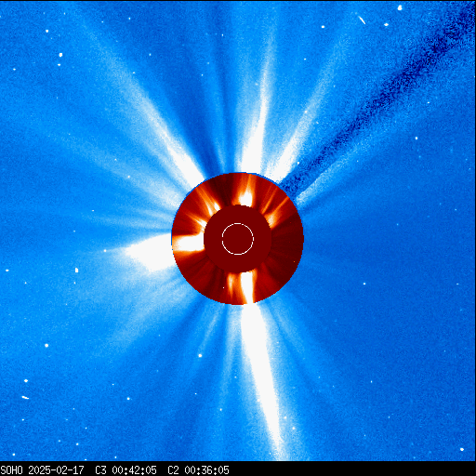This screenshot has height=476, width=476.
Task: Click the C2 instrument label
Action: [173, 470]
